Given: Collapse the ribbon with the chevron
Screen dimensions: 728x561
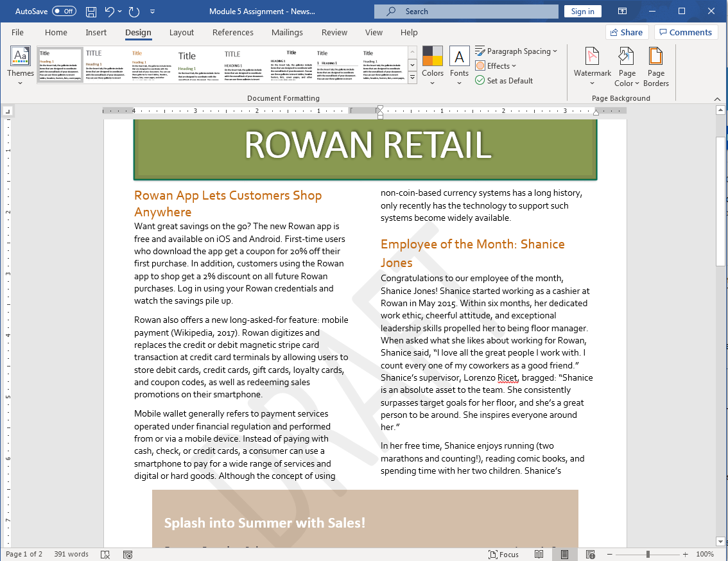Looking at the screenshot, I should pyautogui.click(x=717, y=99).
